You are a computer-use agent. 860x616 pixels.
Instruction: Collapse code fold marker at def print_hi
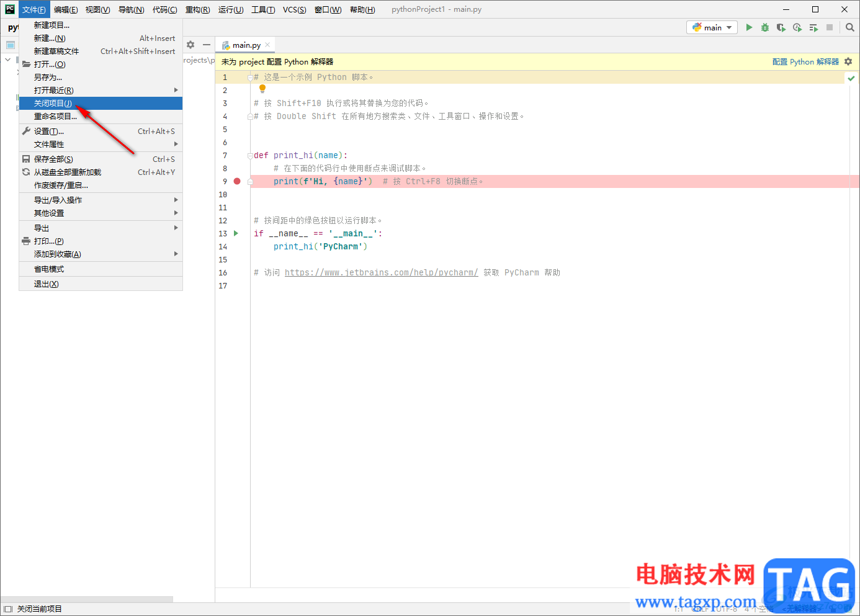pyautogui.click(x=250, y=156)
